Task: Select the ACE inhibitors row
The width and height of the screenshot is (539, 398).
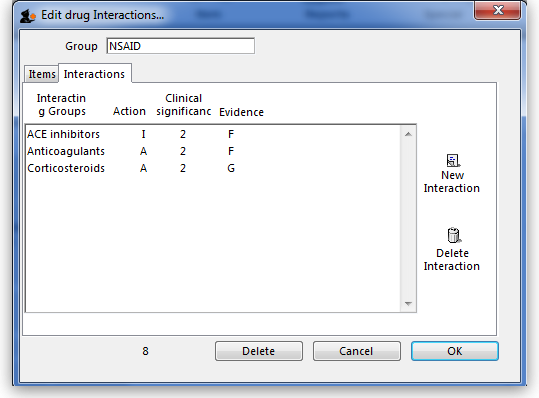Action: point(213,134)
